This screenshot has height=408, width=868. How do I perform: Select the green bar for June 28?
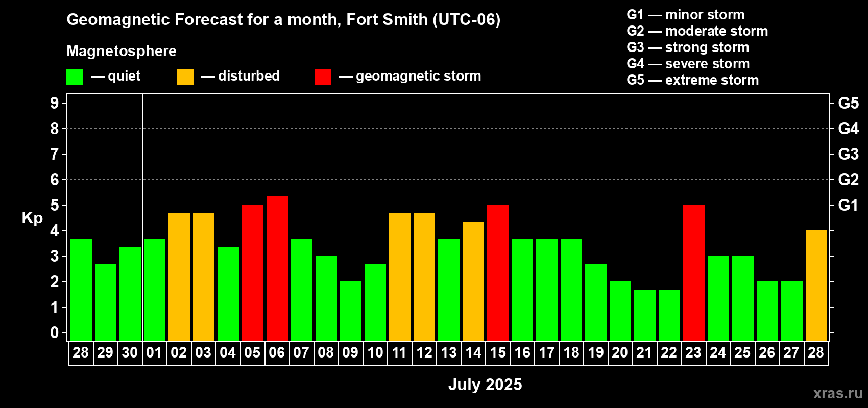[x=81, y=290]
